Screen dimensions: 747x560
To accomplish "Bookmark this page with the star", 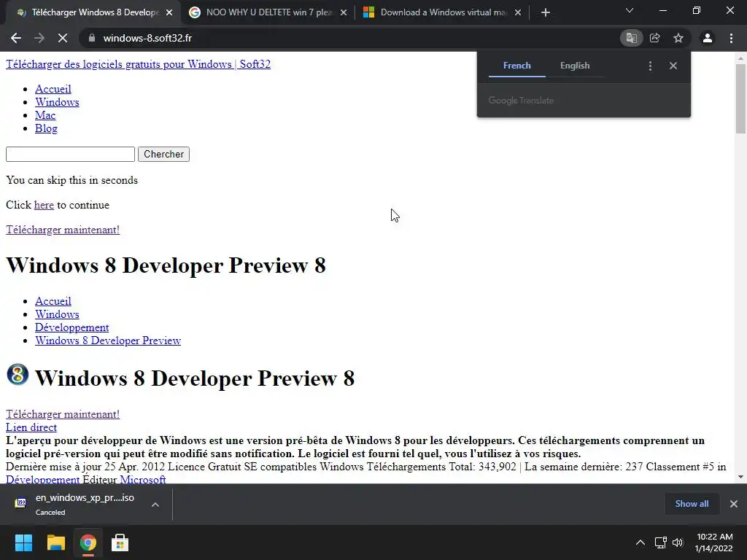I will [x=678, y=38].
